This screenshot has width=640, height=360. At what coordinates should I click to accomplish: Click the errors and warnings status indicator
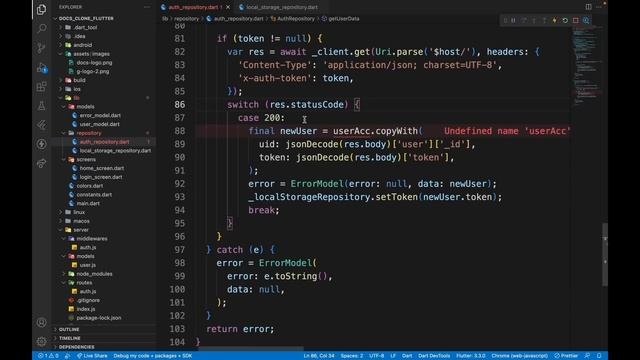coord(48,356)
